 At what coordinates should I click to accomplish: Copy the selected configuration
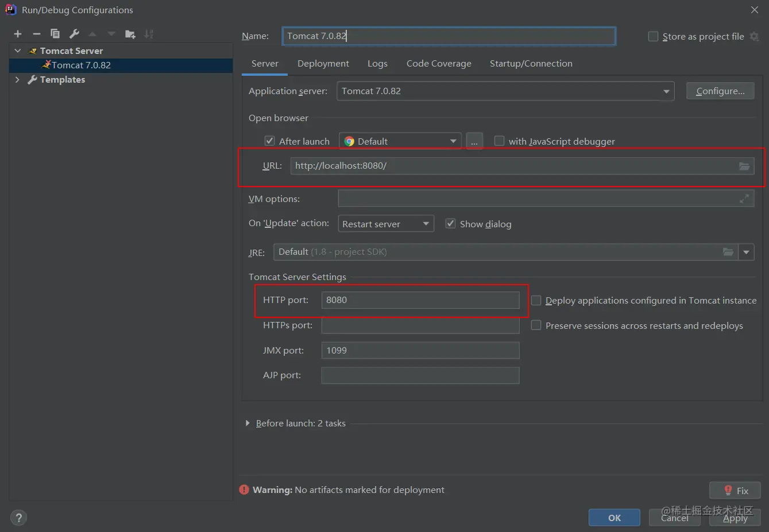click(55, 34)
